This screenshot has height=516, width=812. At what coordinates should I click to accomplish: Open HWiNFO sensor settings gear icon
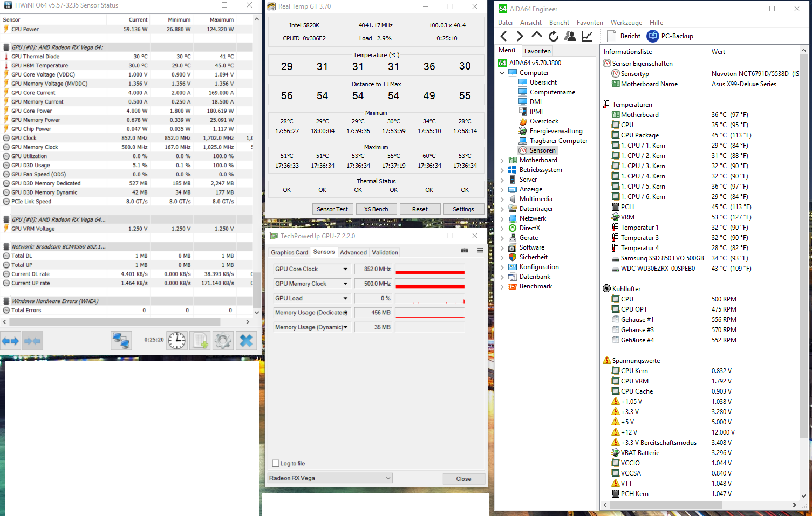pyautogui.click(x=223, y=340)
